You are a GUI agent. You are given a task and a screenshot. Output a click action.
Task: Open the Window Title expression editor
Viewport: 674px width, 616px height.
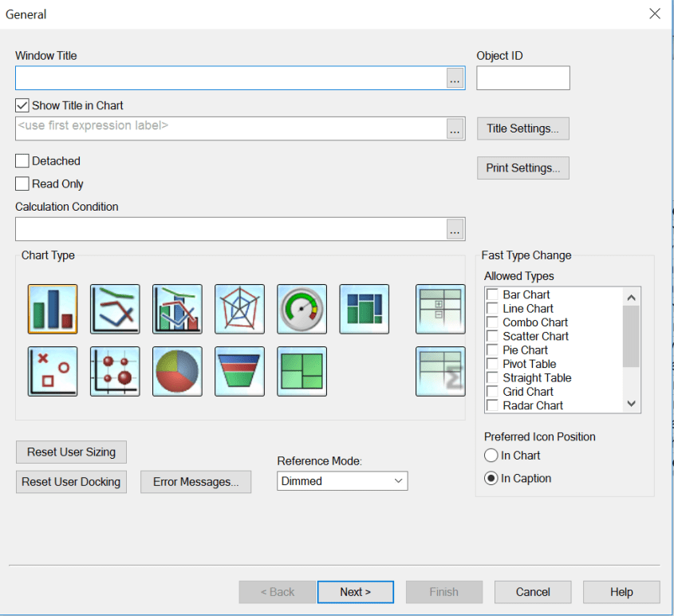coord(455,77)
